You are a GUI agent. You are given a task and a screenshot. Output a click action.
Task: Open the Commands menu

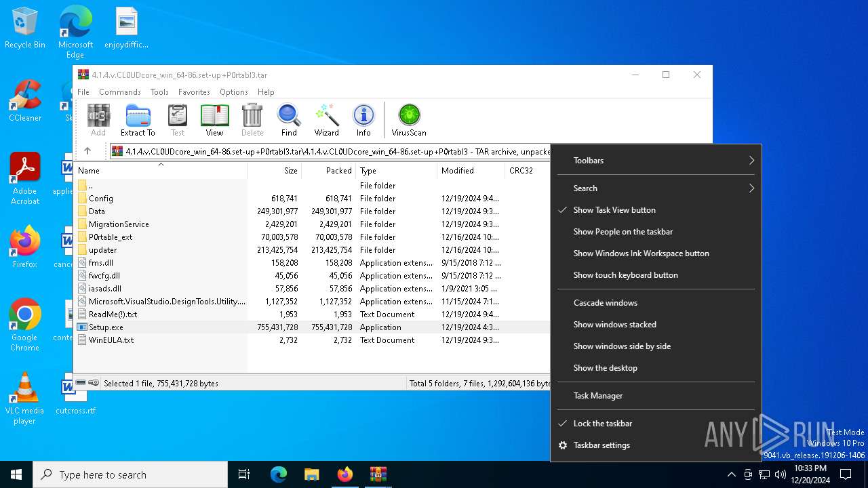click(x=120, y=92)
